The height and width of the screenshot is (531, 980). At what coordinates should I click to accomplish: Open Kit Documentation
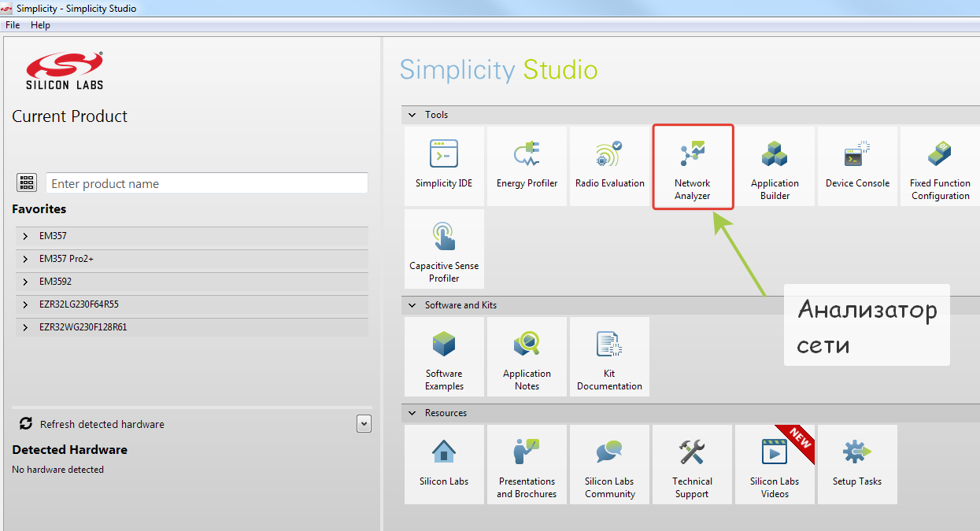pos(609,357)
